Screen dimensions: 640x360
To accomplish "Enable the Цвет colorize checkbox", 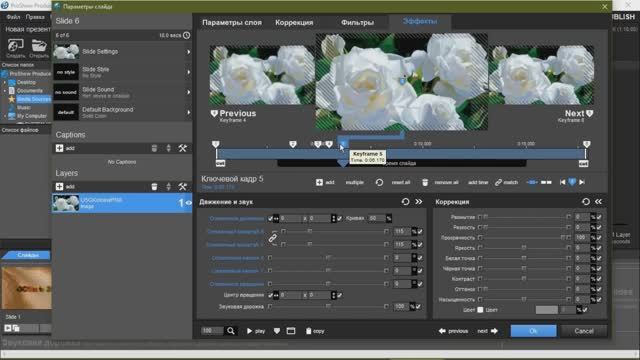I will pyautogui.click(x=480, y=310).
